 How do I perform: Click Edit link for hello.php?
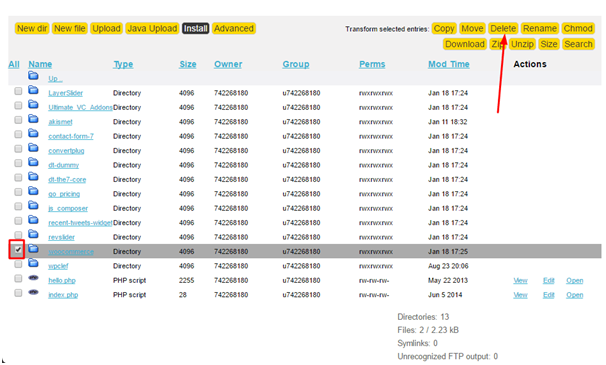coord(548,281)
